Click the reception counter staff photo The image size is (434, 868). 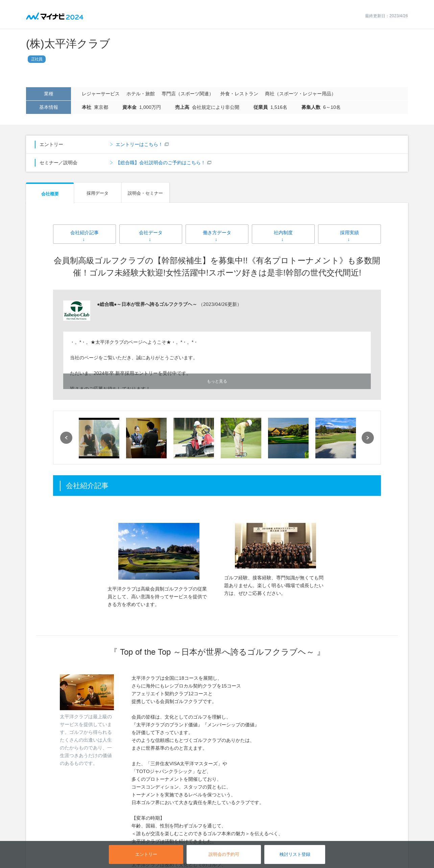(x=87, y=692)
